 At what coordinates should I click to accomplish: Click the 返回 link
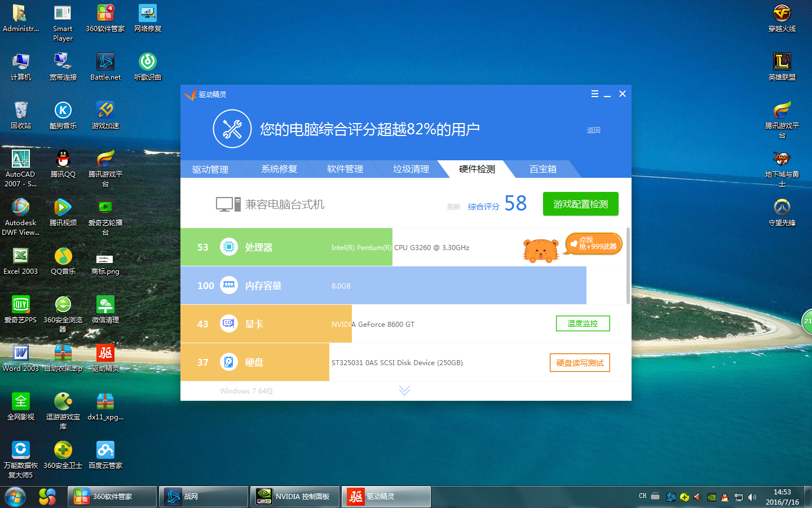pyautogui.click(x=594, y=130)
